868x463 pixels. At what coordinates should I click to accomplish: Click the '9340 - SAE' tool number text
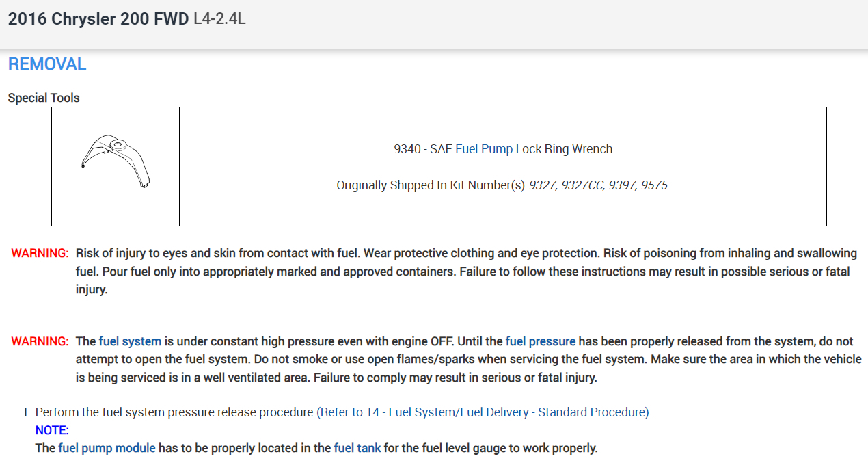422,149
